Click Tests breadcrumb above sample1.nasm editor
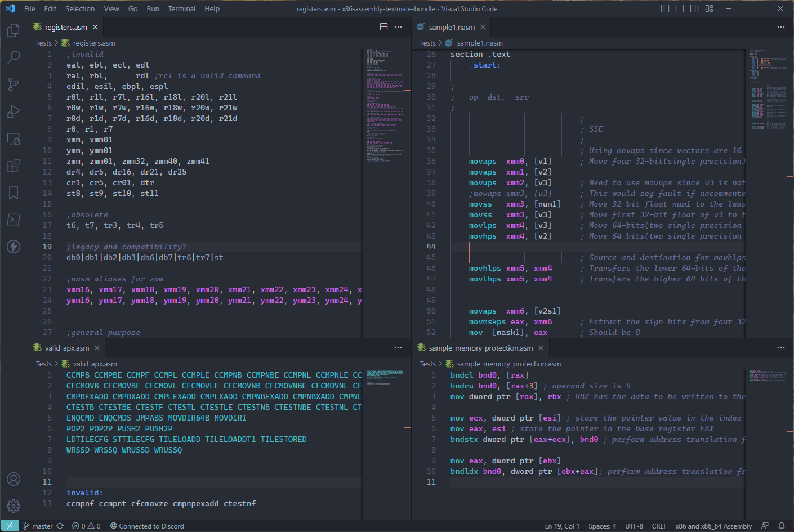 point(427,43)
